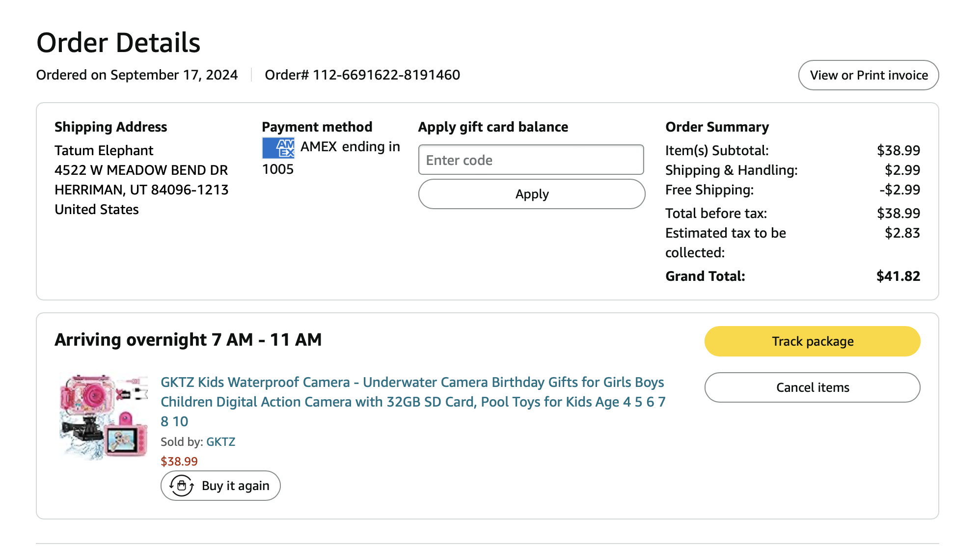
Task: Click the Arriving overnight delivery heading
Action: point(188,339)
